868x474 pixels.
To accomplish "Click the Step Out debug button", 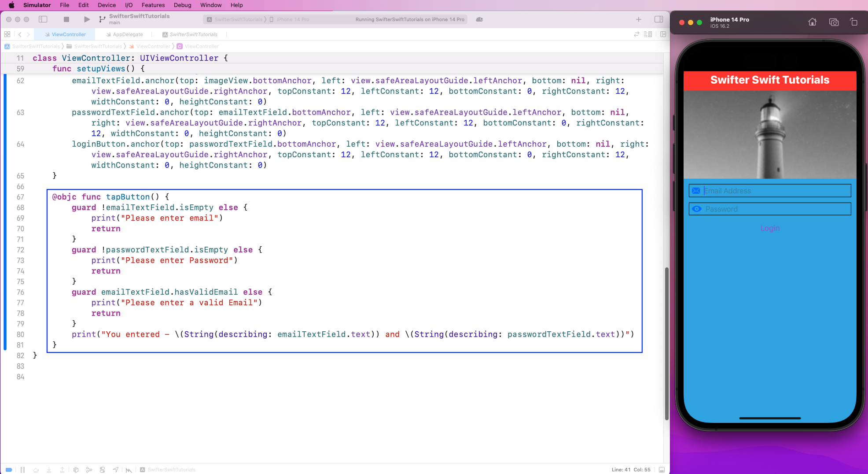I will (63, 470).
